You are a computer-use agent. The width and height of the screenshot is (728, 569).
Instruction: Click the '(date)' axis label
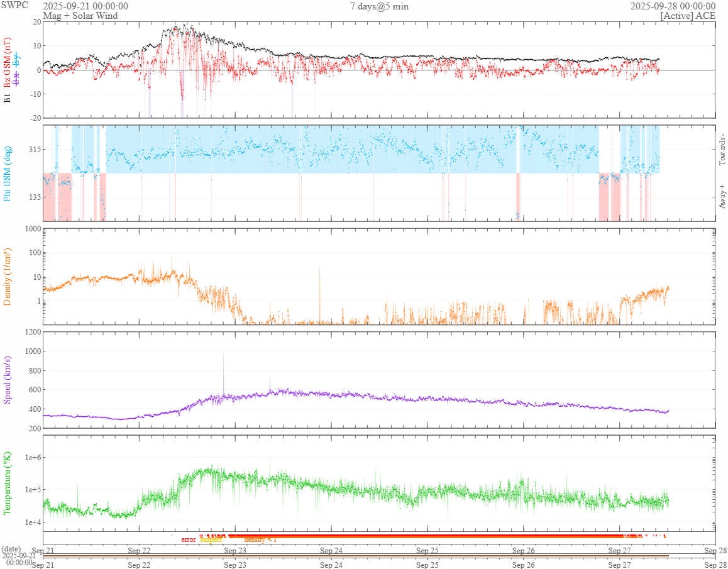click(11, 548)
